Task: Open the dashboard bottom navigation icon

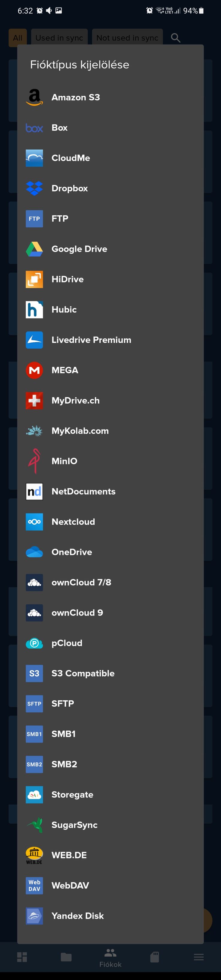Action: (x=22, y=957)
